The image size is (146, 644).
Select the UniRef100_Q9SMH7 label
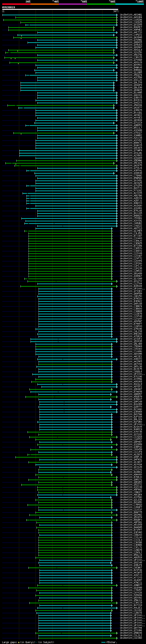[x=131, y=47]
